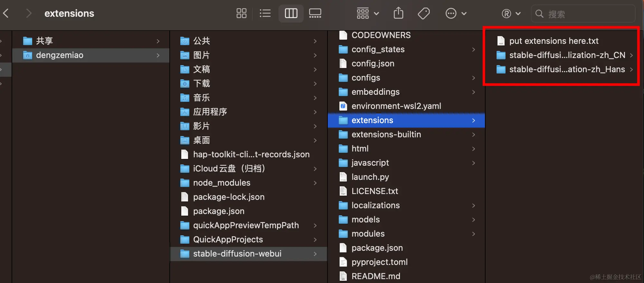Expand the 共享 folder chevron
The width and height of the screenshot is (644, 283).
pyautogui.click(x=158, y=41)
